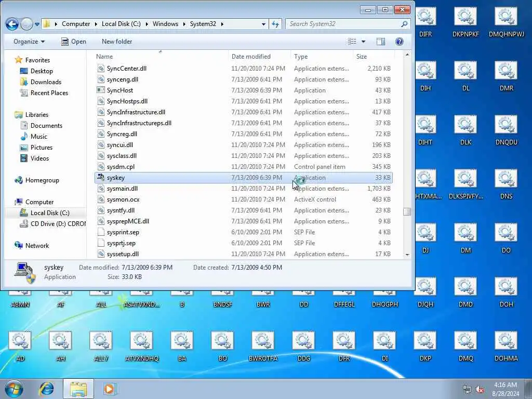This screenshot has width=532, height=399.
Task: Select the sysdm.cpl file icon
Action: pyautogui.click(x=101, y=166)
